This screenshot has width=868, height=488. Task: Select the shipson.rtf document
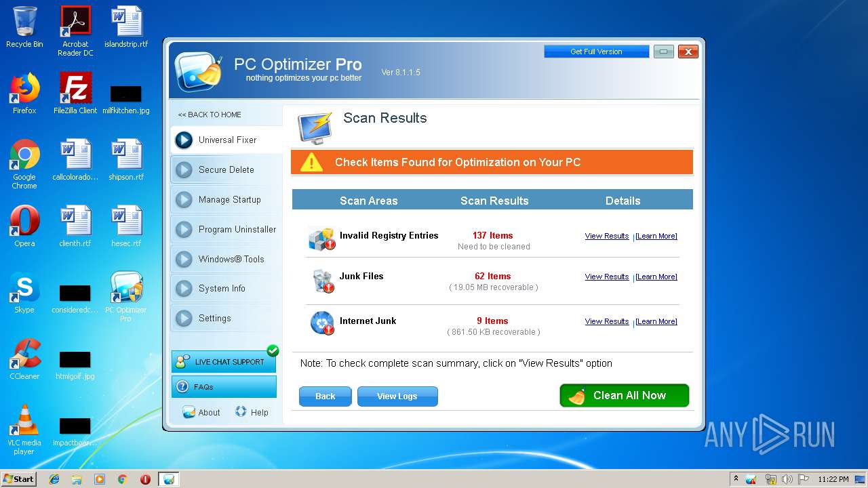(126, 160)
